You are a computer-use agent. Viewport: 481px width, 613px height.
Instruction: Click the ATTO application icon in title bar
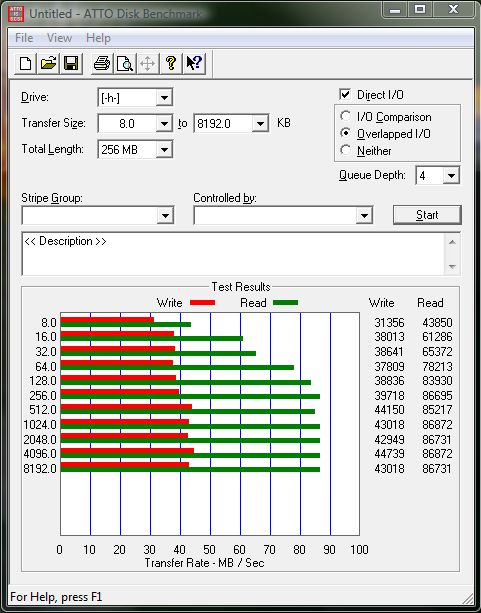click(16, 14)
